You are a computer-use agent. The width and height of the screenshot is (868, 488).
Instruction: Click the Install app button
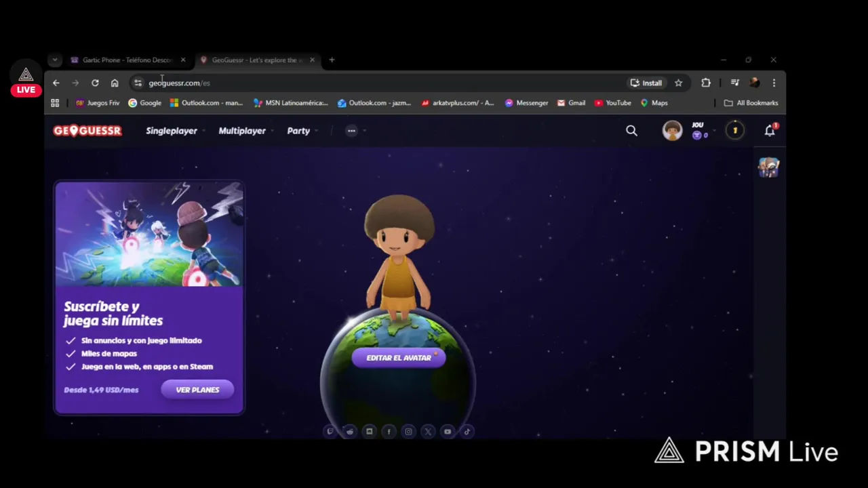pos(646,83)
